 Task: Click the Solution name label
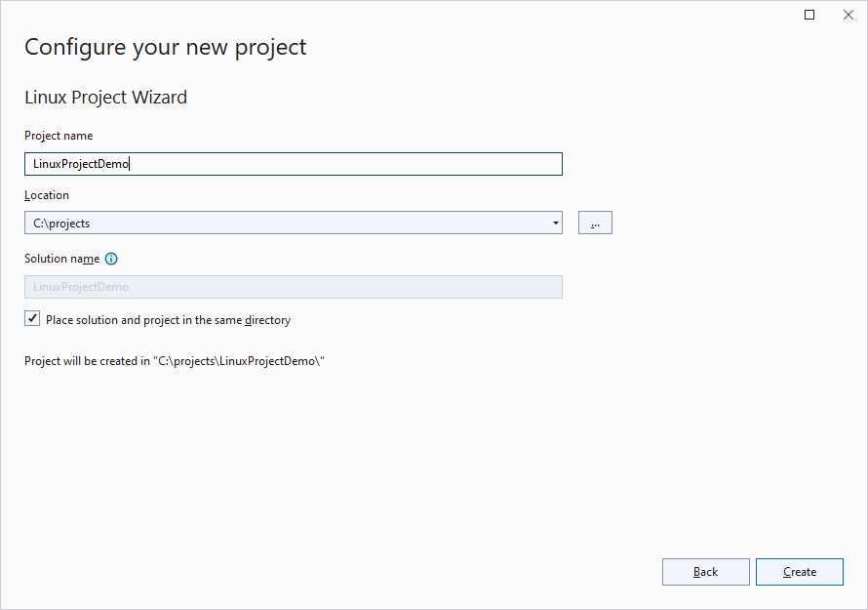[61, 259]
